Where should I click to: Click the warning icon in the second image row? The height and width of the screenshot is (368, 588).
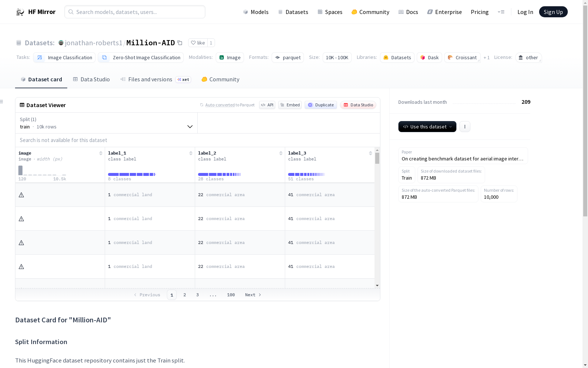click(x=21, y=219)
